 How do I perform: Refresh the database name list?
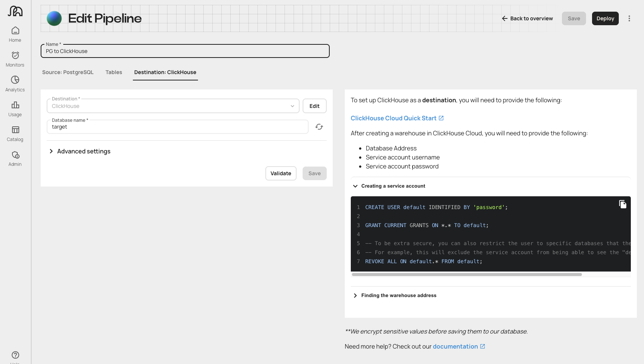click(x=319, y=127)
